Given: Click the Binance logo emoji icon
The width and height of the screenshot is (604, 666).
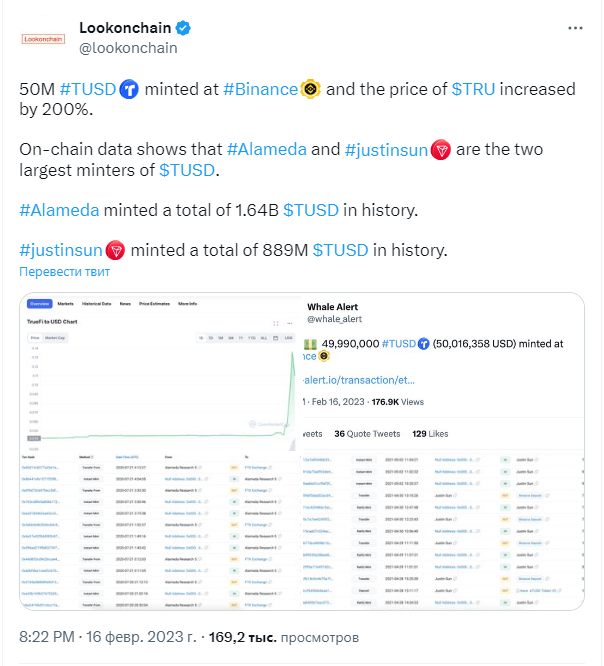Looking at the screenshot, I should pos(310,90).
